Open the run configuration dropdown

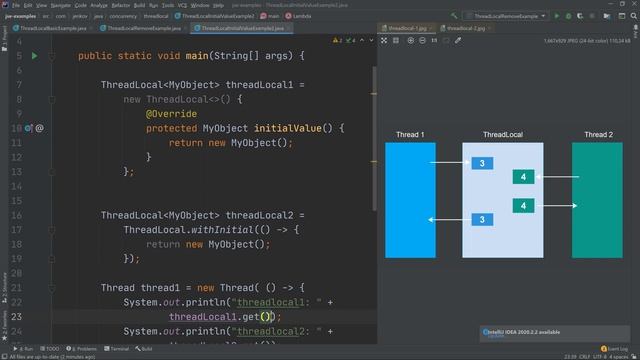tap(506, 16)
